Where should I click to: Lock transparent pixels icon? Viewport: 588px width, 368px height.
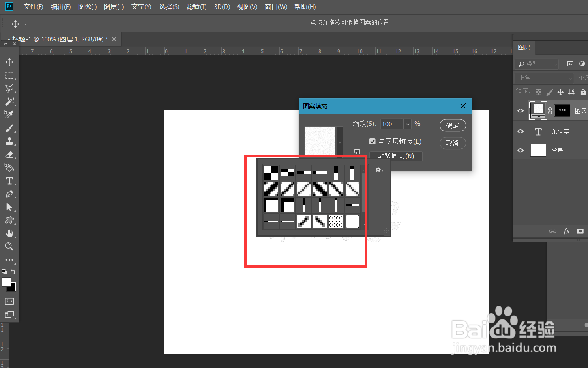[x=539, y=92]
